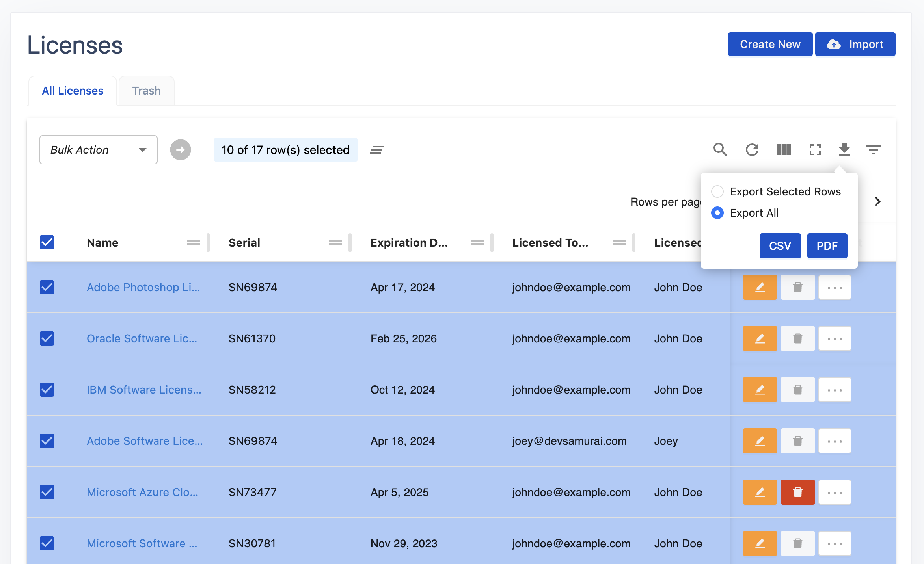924x565 pixels.
Task: Click the Serial column drag handle
Action: tap(335, 243)
